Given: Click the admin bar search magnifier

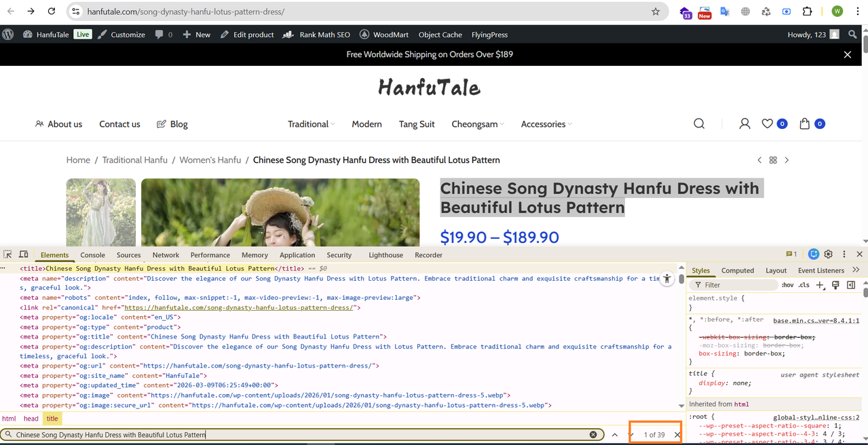Looking at the screenshot, I should click(x=853, y=35).
